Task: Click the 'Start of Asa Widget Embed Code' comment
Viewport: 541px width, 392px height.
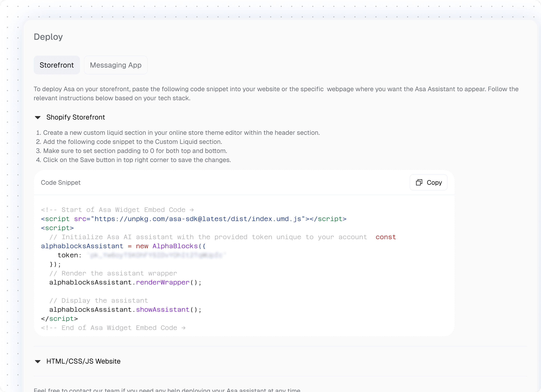Action: pyautogui.click(x=117, y=210)
